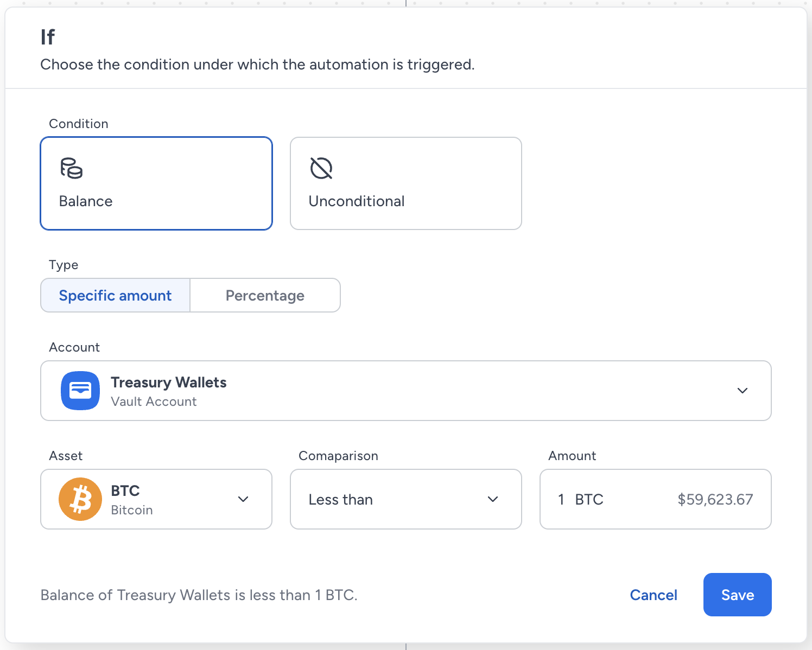Screen dimensions: 812x650
Task: Select the Balance condition card
Action: (x=156, y=183)
